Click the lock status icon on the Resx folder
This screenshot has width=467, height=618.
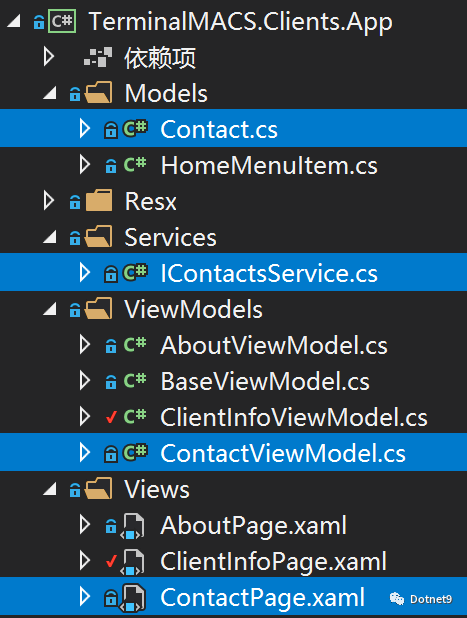75,202
